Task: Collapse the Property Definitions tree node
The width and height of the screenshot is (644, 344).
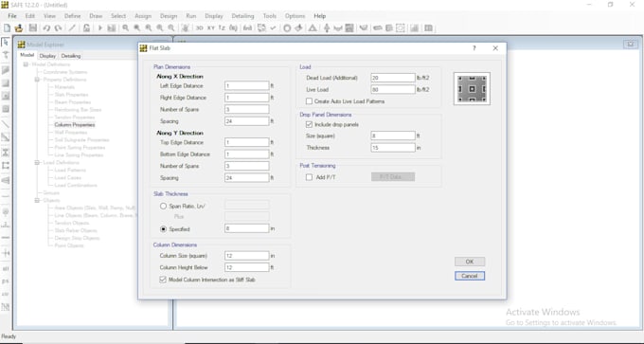Action: [x=37, y=80]
